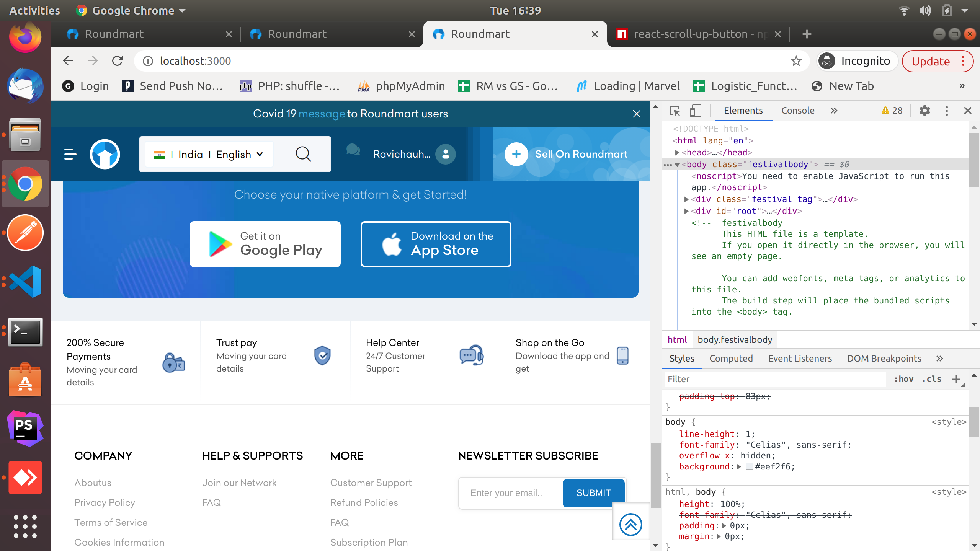Select the Elements tab

(x=743, y=111)
